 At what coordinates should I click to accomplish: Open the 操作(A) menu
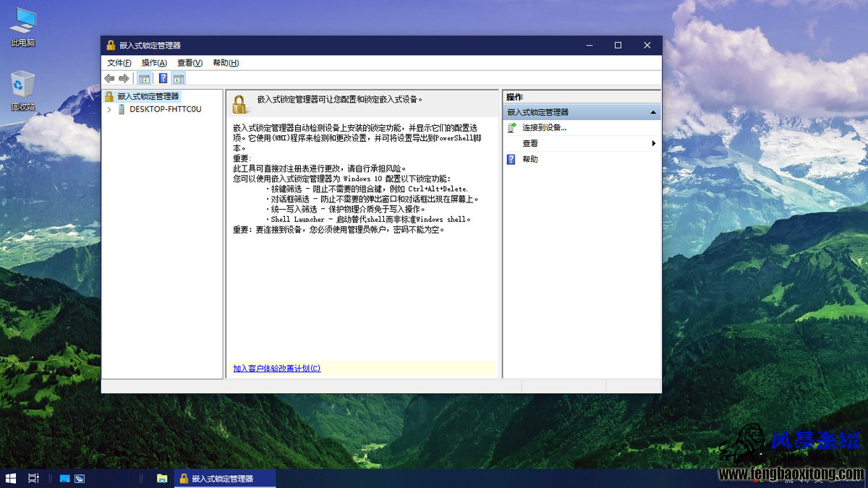coord(154,63)
